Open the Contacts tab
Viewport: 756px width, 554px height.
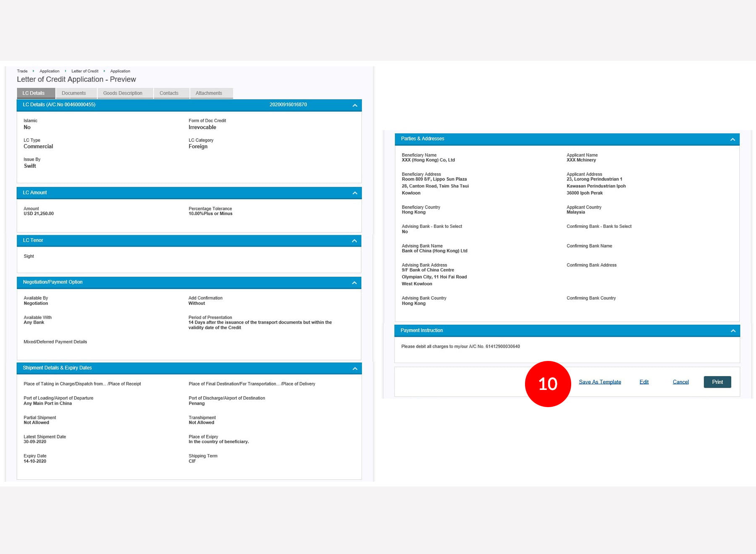tap(169, 93)
